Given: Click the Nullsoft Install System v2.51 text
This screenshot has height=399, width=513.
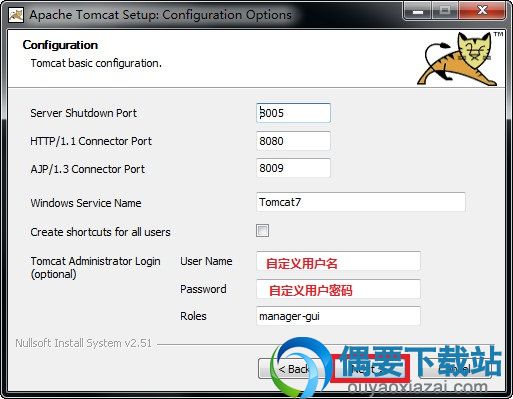Looking at the screenshot, I should click(x=83, y=343).
